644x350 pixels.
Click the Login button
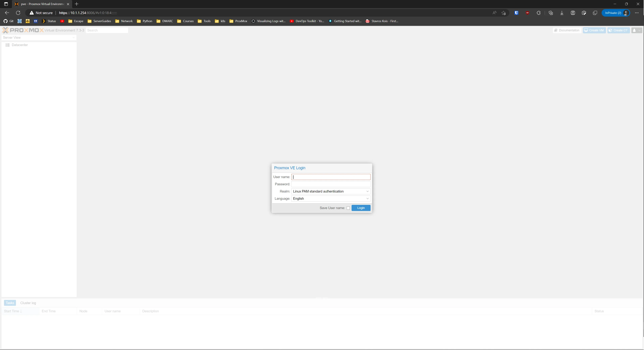tap(361, 208)
